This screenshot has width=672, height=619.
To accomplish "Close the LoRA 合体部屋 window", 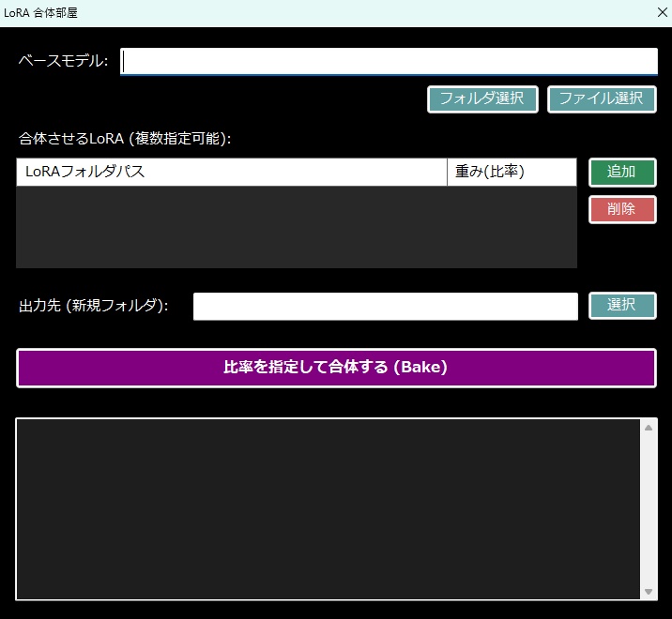I will (662, 13).
